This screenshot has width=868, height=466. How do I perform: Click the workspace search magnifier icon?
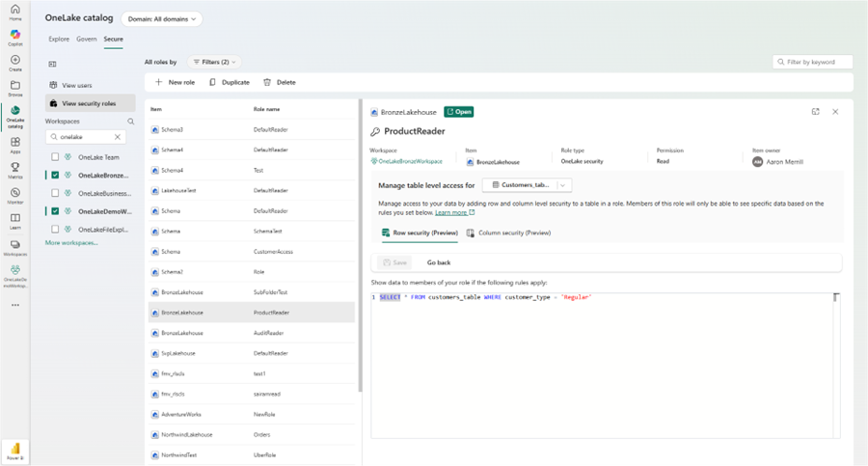click(x=131, y=122)
